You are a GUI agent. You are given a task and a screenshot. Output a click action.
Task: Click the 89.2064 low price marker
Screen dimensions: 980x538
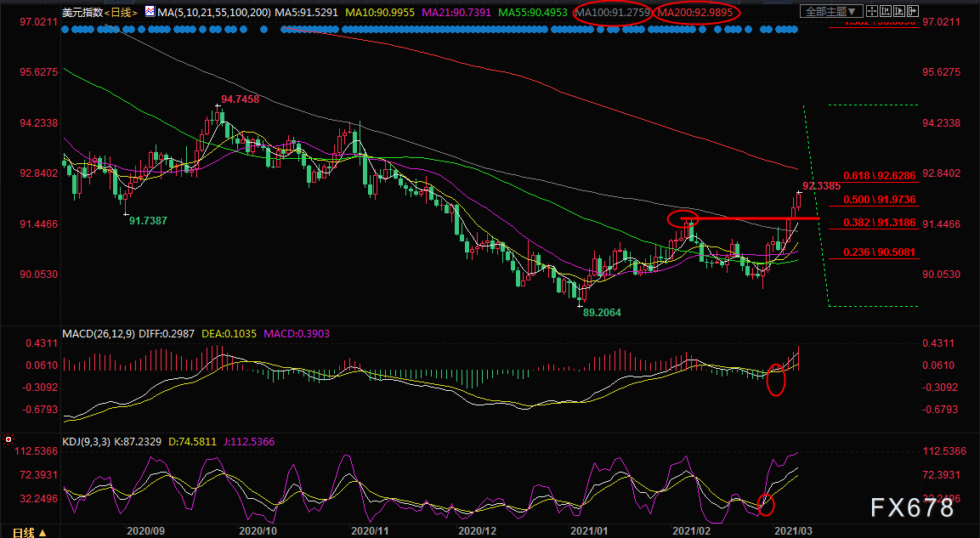(602, 313)
